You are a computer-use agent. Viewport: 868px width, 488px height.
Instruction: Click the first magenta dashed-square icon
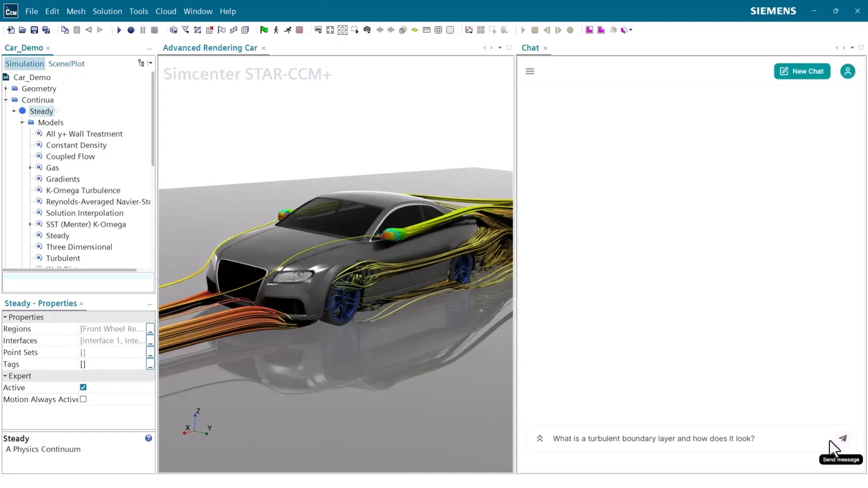tap(589, 30)
